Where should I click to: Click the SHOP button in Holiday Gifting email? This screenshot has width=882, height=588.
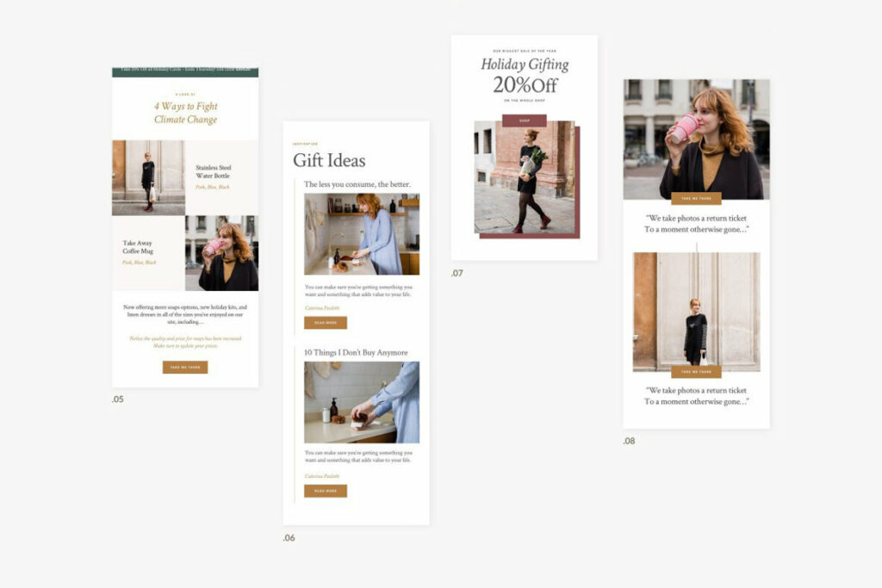[x=524, y=121]
